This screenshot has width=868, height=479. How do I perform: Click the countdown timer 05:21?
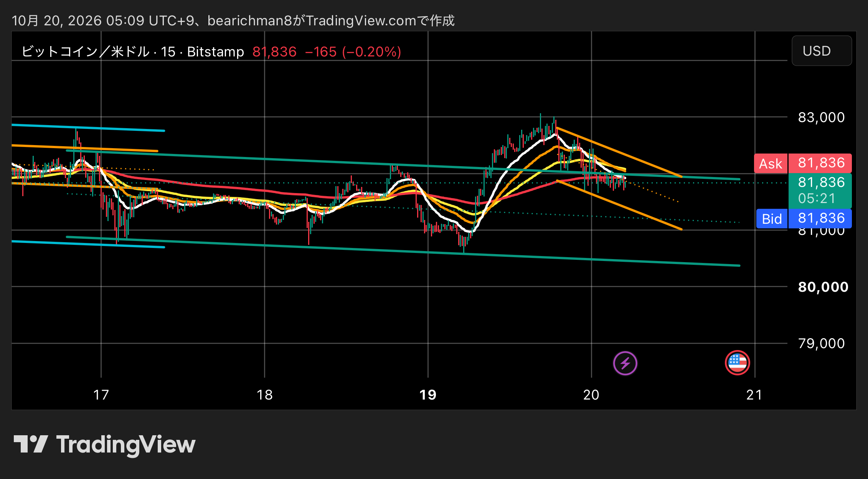point(817,198)
